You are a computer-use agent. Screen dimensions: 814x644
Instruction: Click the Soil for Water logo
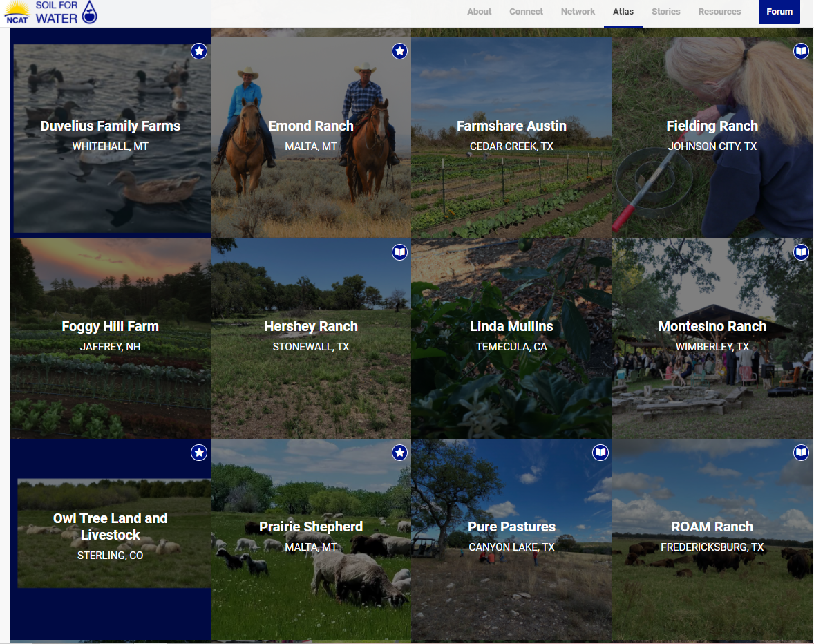pyautogui.click(x=51, y=12)
